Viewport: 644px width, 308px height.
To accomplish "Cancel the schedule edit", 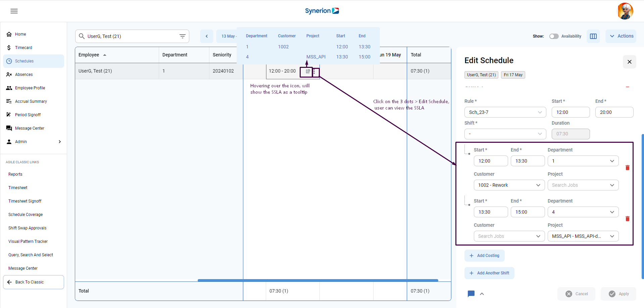I will (577, 294).
